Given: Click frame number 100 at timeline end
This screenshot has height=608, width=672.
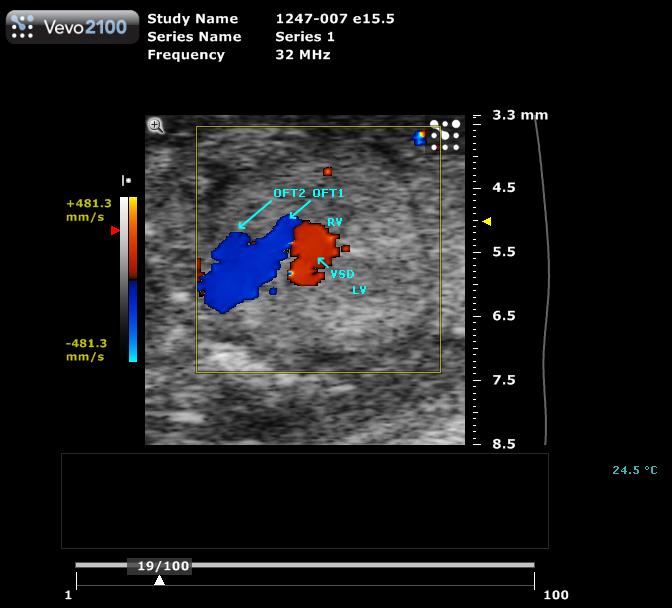Looking at the screenshot, I should (x=556, y=595).
